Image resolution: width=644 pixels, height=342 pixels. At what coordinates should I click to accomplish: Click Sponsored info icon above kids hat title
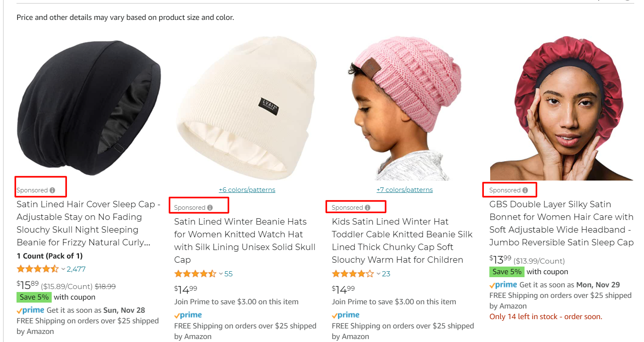367,208
